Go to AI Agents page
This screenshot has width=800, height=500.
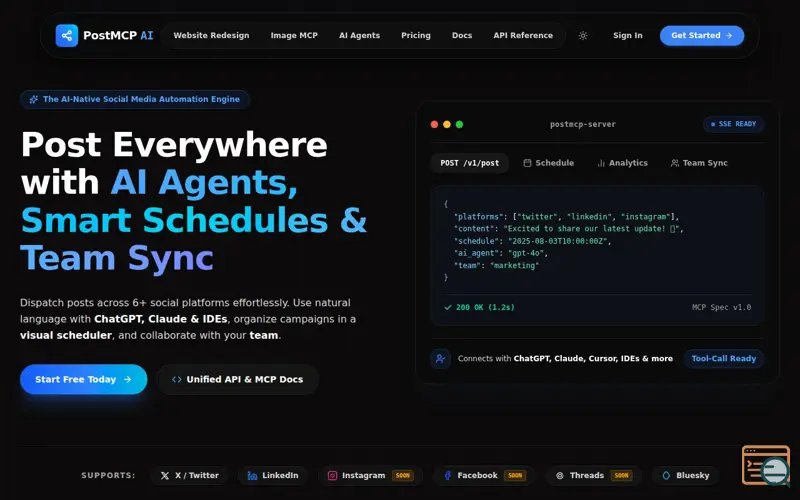(360, 36)
